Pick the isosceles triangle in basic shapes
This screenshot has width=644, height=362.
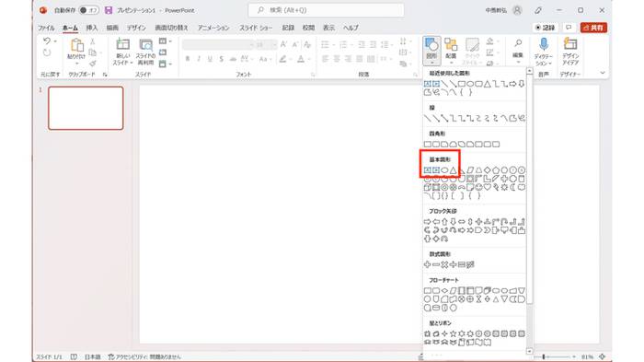pyautogui.click(x=453, y=169)
